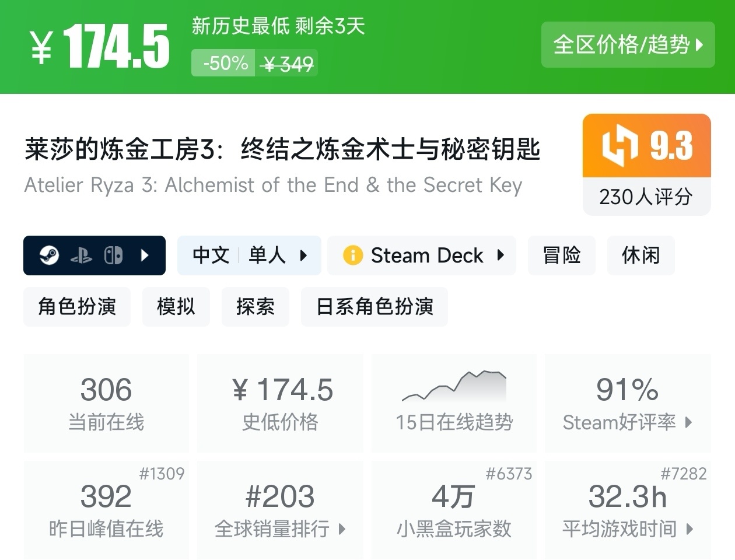Image resolution: width=735 pixels, height=560 pixels.
Task: Tap the 230人评分 rating count
Action: (x=646, y=197)
